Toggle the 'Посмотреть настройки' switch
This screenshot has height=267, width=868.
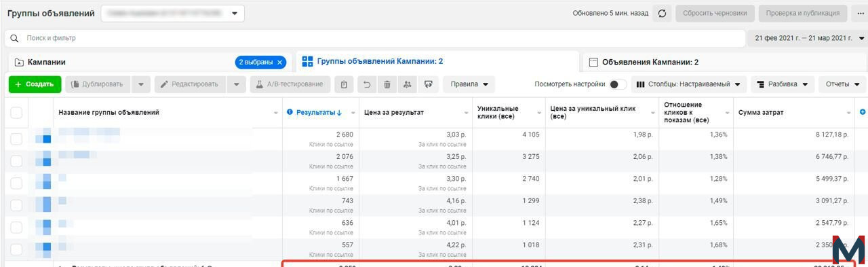(618, 84)
